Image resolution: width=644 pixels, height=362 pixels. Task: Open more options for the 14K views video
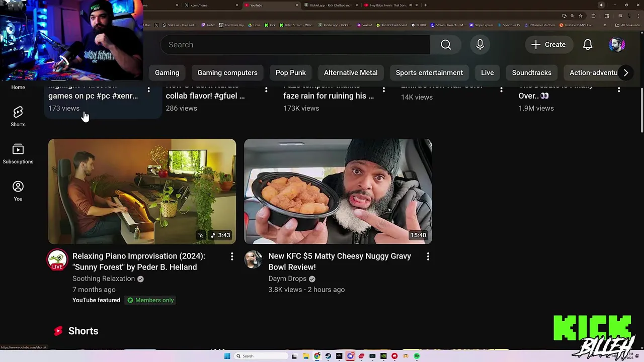(x=501, y=89)
